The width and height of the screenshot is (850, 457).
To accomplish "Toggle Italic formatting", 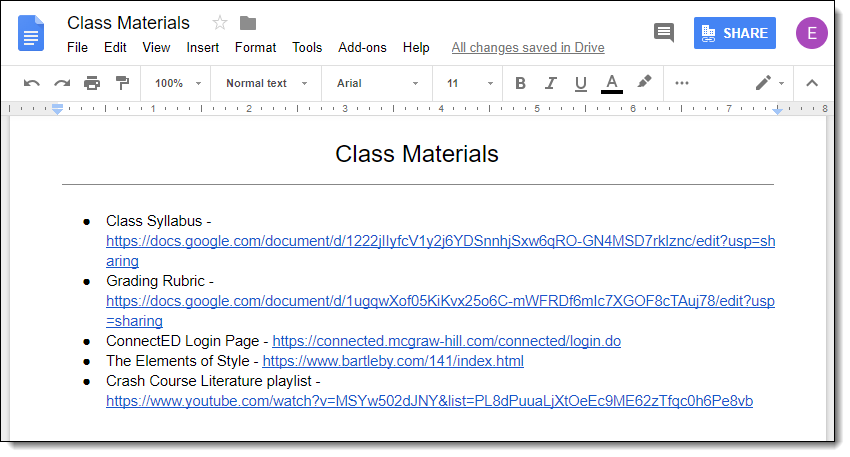I will click(551, 83).
